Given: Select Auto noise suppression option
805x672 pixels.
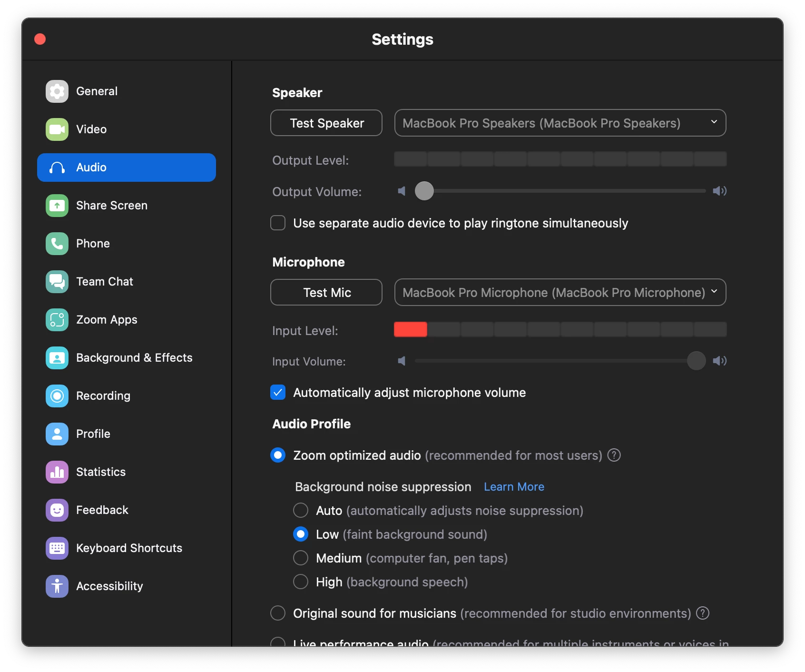Looking at the screenshot, I should (301, 511).
